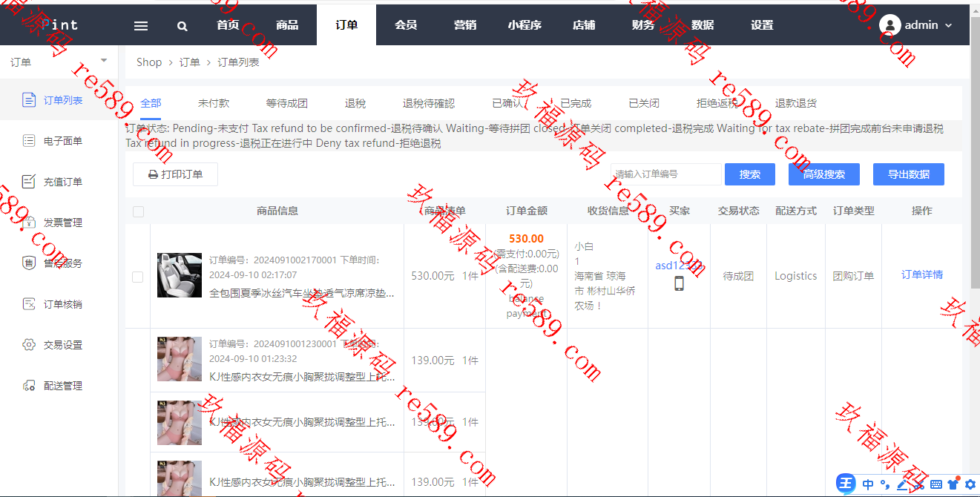Image resolution: width=980 pixels, height=497 pixels.
Task: Click the 配送管理 sidebar icon
Action: tap(29, 386)
